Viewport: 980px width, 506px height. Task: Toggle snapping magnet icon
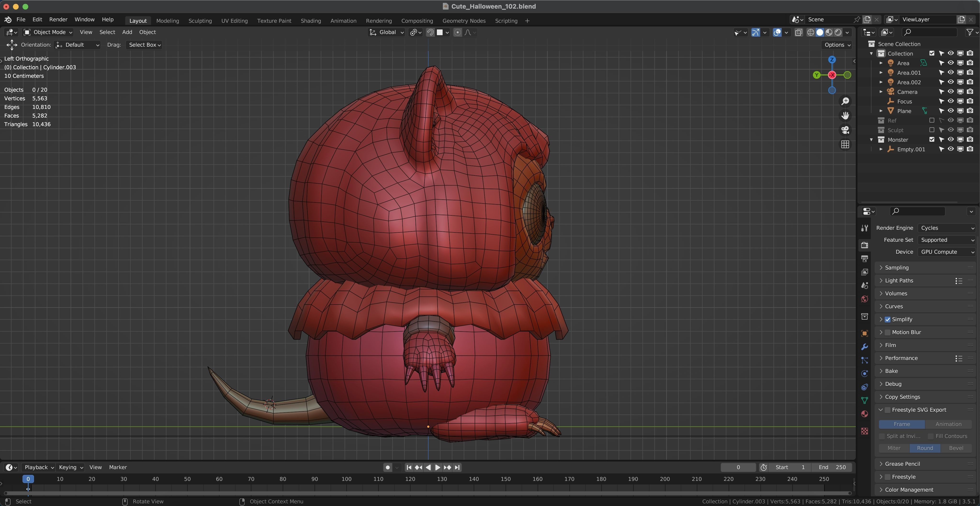pyautogui.click(x=430, y=32)
